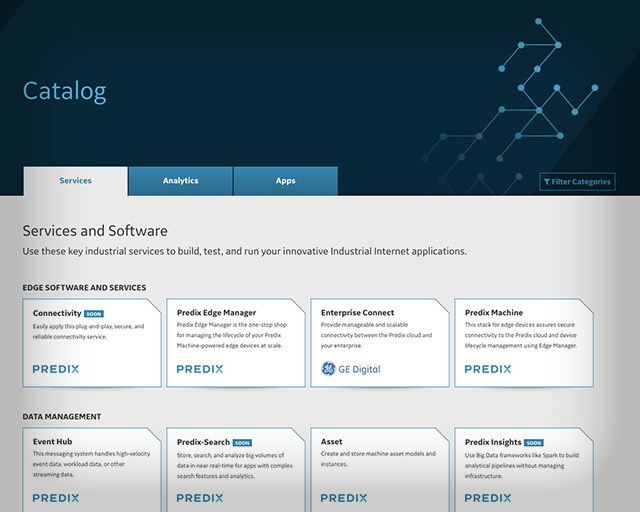Click the SOON badge on Connectivity

pyautogui.click(x=94, y=314)
